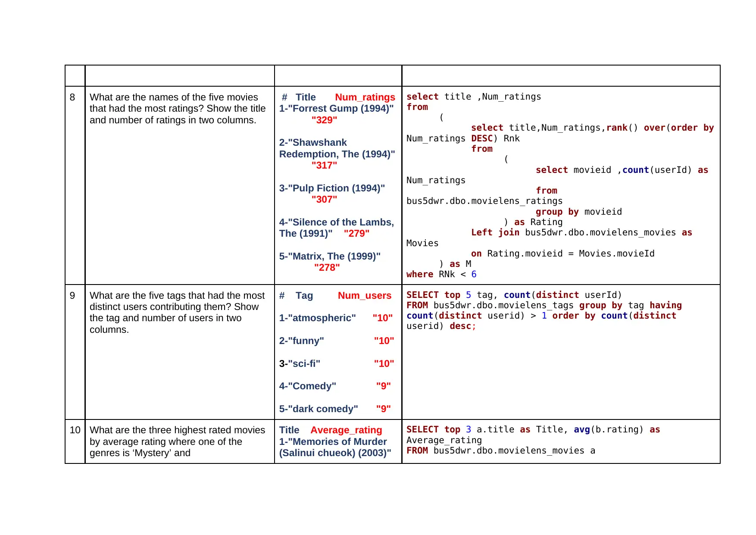The width and height of the screenshot is (756, 535).
Task: Click "count(userId) as" in the SQL
Action: [x=665, y=170]
